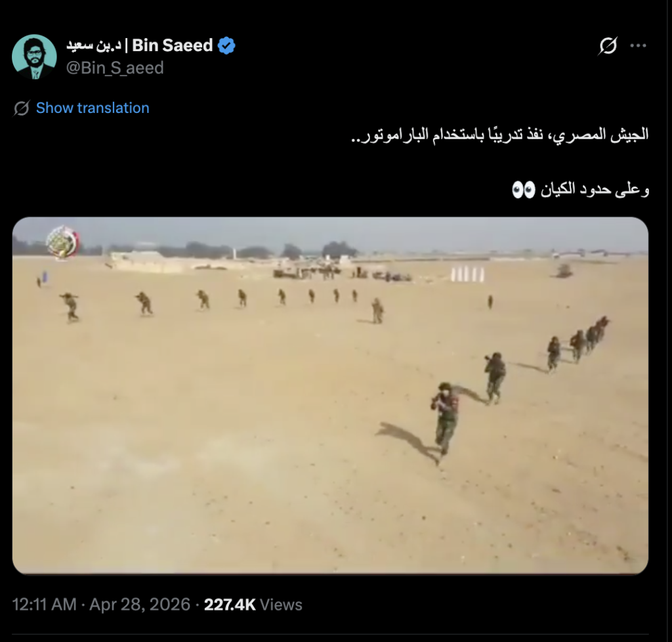Click the Arabic name د.بن سعيد

(94, 45)
